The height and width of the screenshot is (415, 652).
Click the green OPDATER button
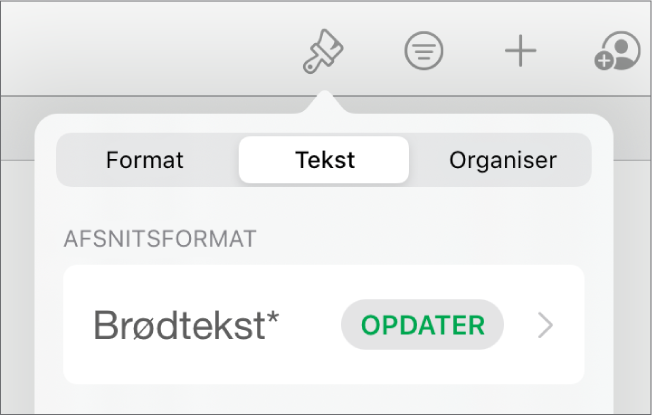click(x=422, y=325)
